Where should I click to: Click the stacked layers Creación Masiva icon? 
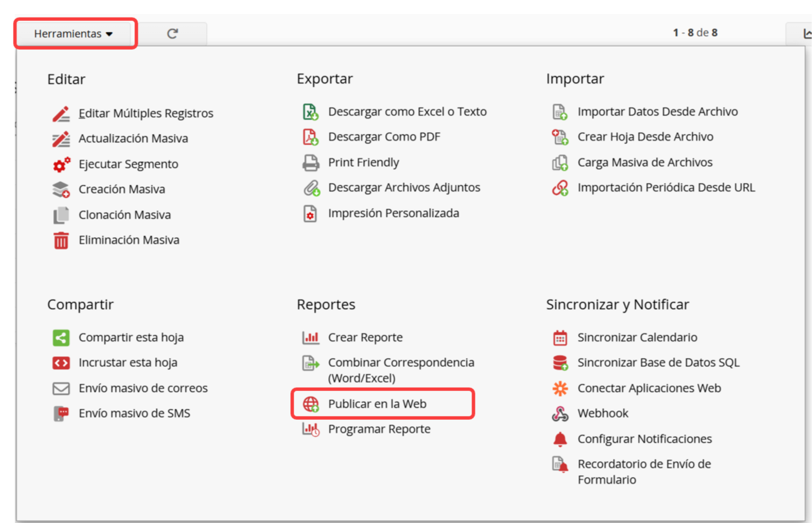(61, 190)
